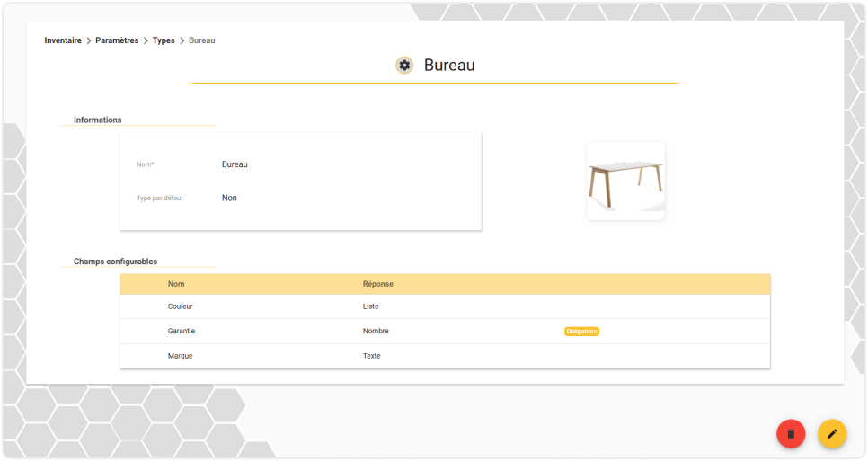Click the 'Non' default type value

coord(229,198)
